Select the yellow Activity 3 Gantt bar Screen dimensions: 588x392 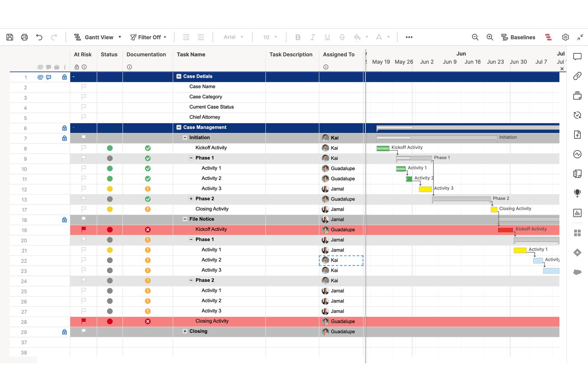pos(425,189)
